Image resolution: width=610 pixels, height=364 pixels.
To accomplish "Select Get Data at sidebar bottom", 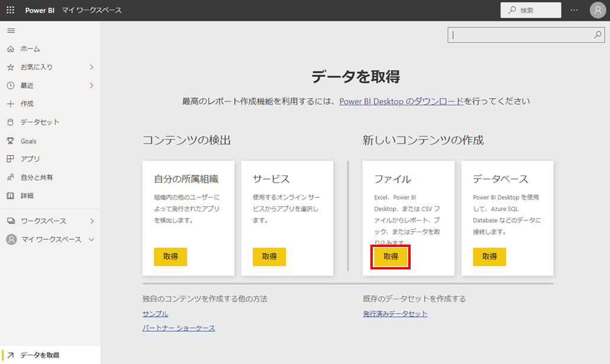I will click(x=39, y=355).
